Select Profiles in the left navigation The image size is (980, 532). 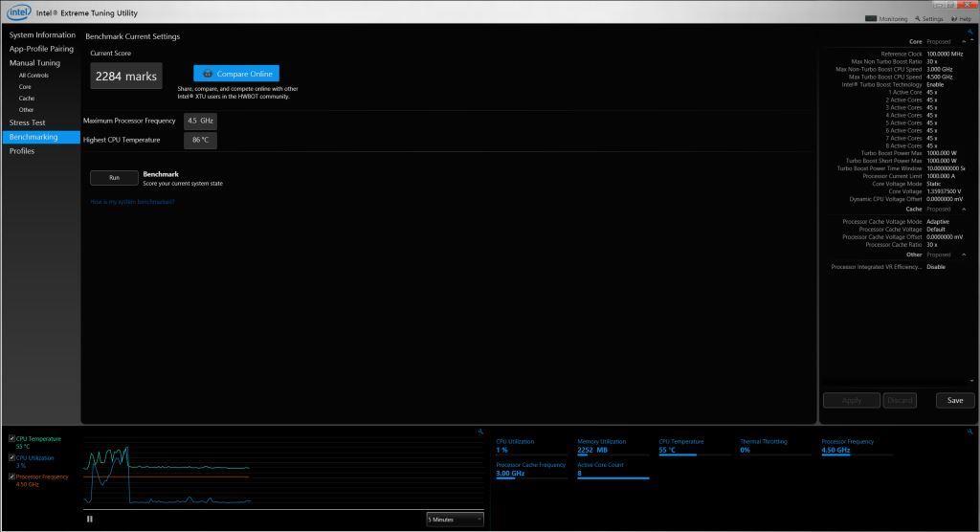click(x=22, y=151)
